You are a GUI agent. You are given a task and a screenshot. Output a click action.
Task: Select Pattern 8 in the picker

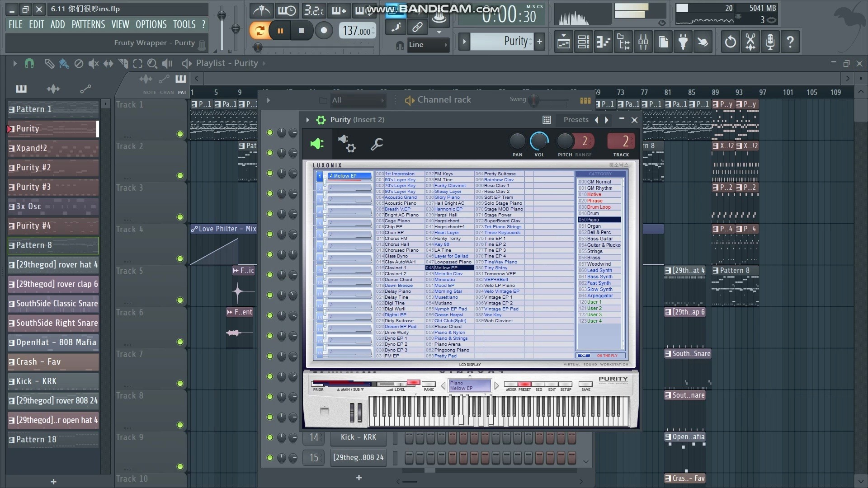point(53,245)
